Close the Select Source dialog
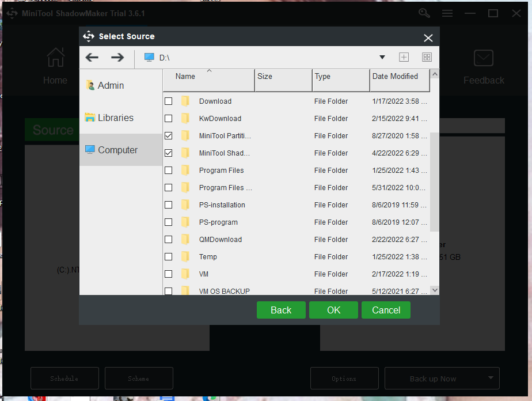 click(x=428, y=37)
